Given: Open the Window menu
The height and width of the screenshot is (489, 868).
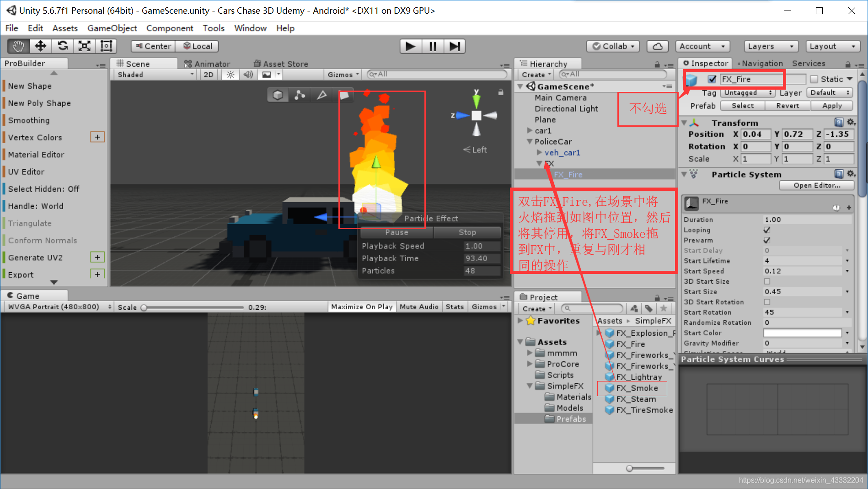Looking at the screenshot, I should pos(250,28).
